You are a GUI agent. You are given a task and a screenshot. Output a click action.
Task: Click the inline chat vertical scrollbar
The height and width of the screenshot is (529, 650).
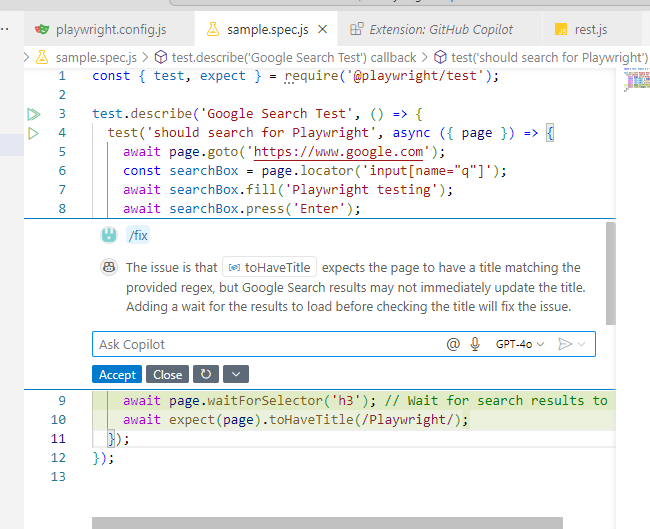(611, 274)
